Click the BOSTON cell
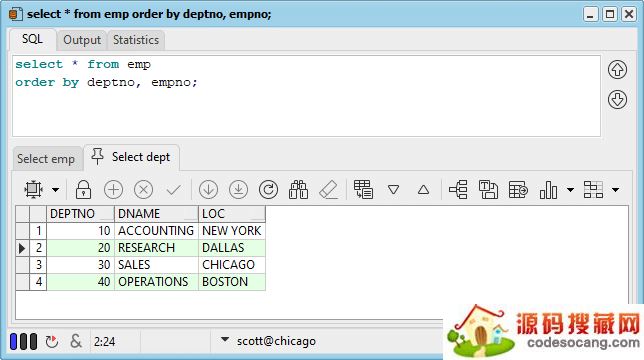Viewport: 644px width, 360px height. [232, 282]
